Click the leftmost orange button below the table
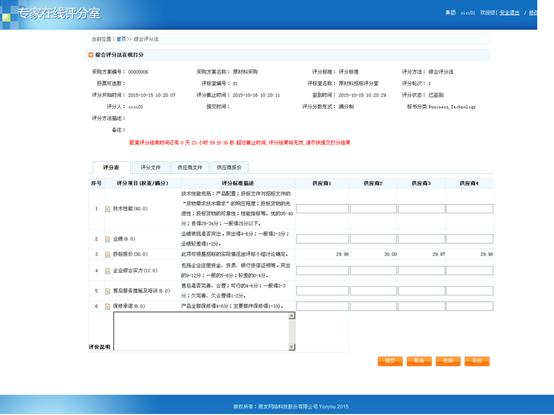 390,361
